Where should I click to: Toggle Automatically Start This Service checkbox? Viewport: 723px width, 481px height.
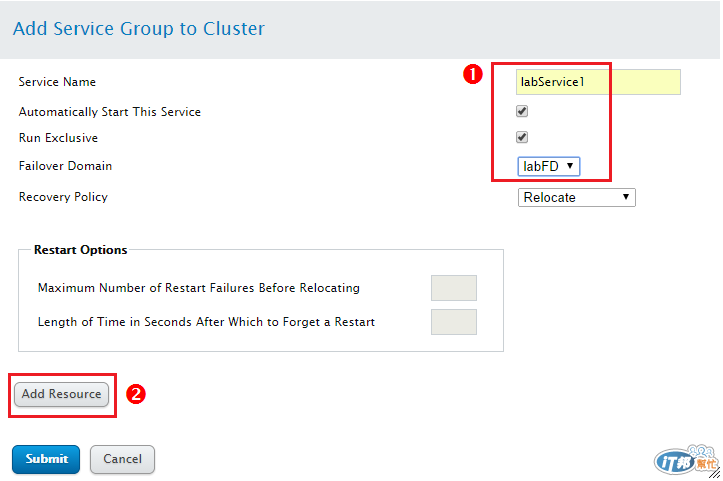(x=522, y=111)
